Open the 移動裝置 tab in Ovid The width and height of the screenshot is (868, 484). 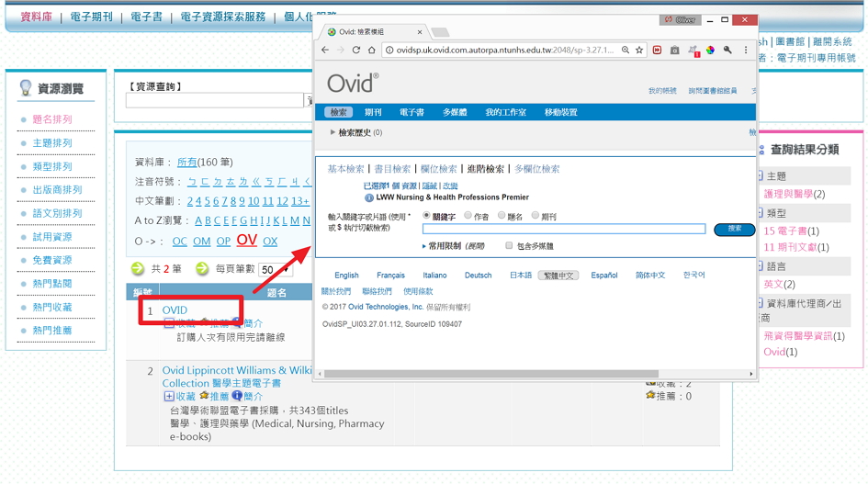pyautogui.click(x=561, y=112)
